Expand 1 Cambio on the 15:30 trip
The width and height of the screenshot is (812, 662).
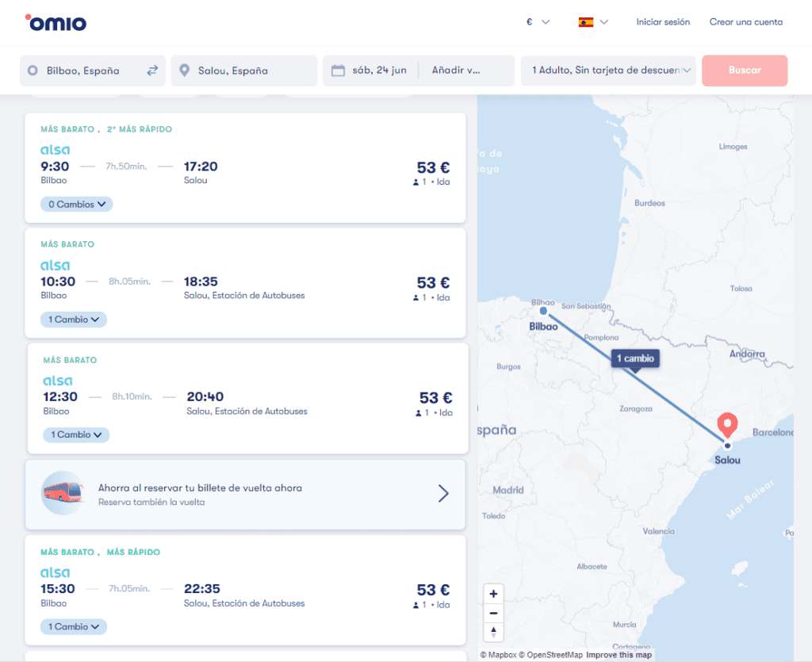(x=74, y=627)
